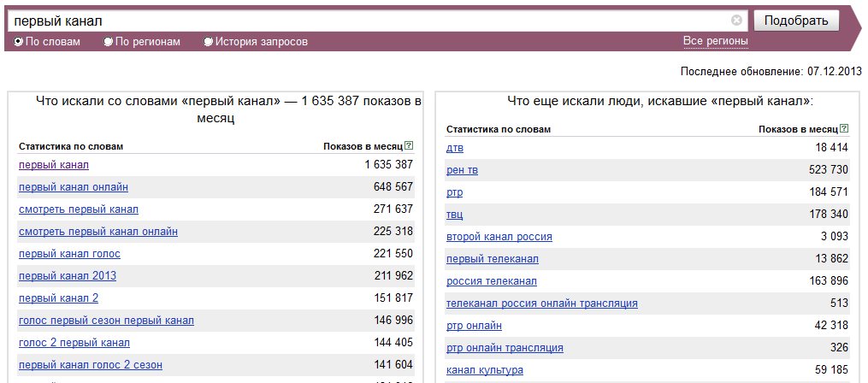Clear the search field with the X icon
Image resolution: width=868 pixels, height=383 pixels.
pyautogui.click(x=736, y=21)
